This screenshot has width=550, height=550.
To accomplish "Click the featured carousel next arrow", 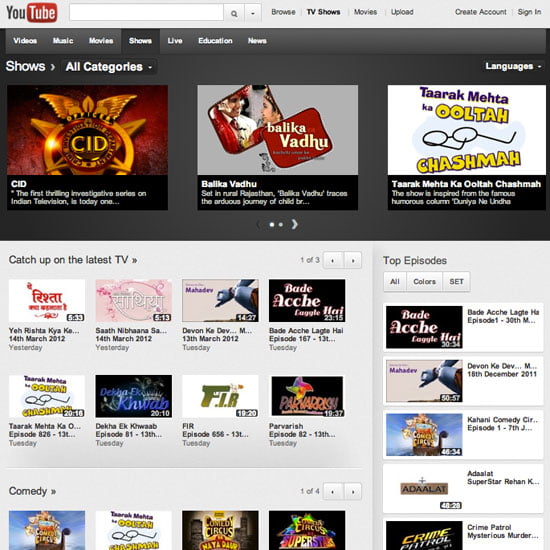I will click(295, 224).
